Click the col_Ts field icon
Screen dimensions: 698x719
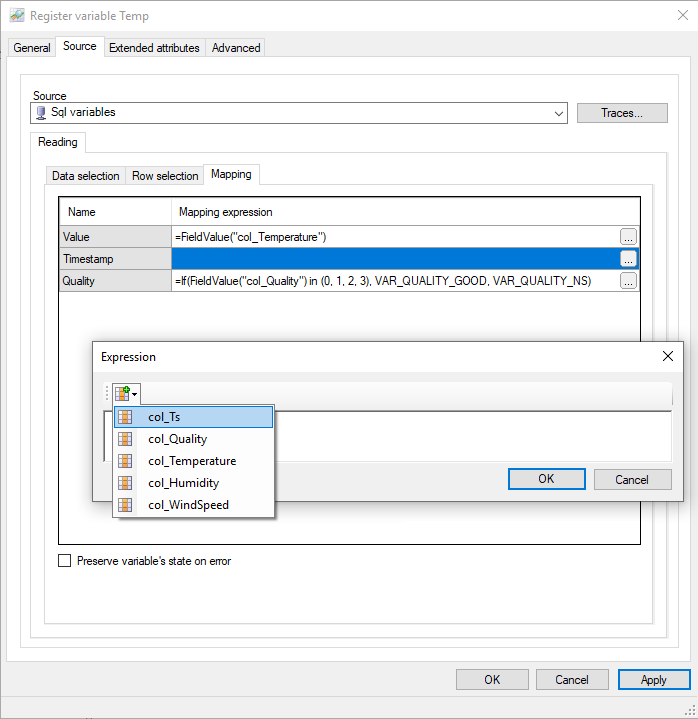click(x=125, y=417)
